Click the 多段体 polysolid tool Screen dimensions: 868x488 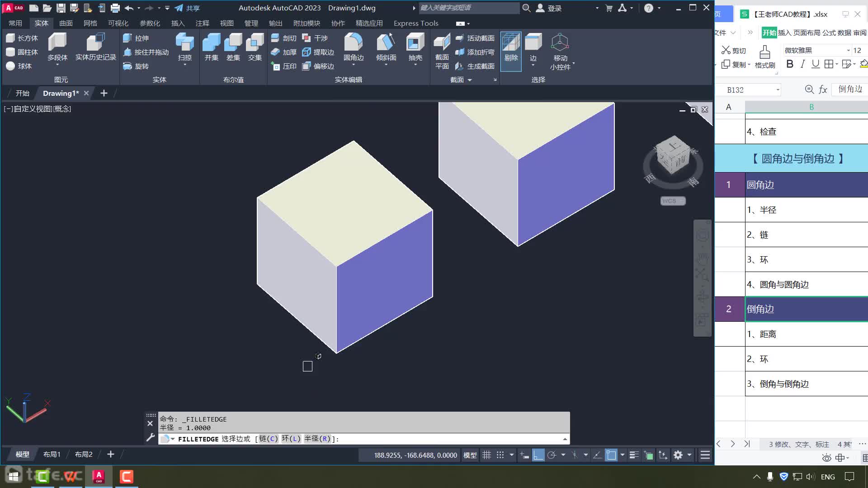coord(57,47)
